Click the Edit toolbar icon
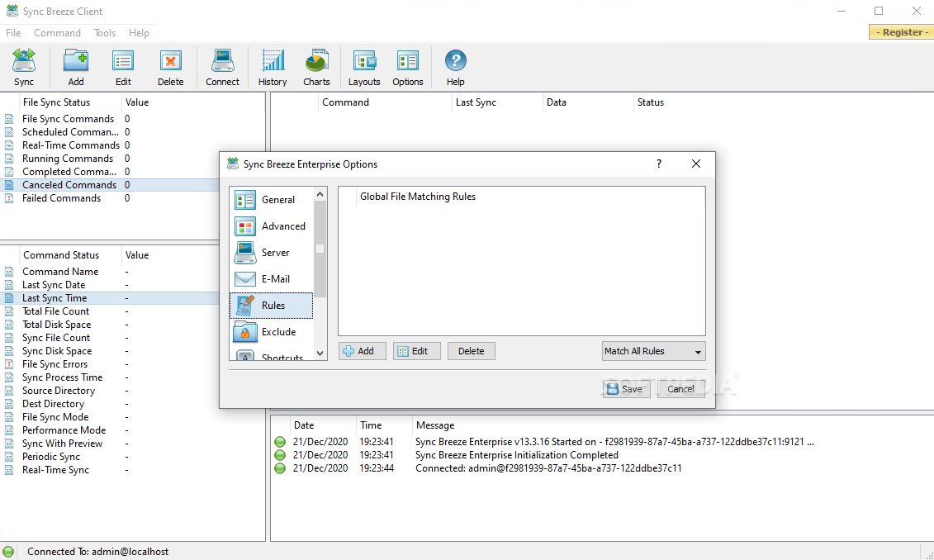 click(x=123, y=68)
